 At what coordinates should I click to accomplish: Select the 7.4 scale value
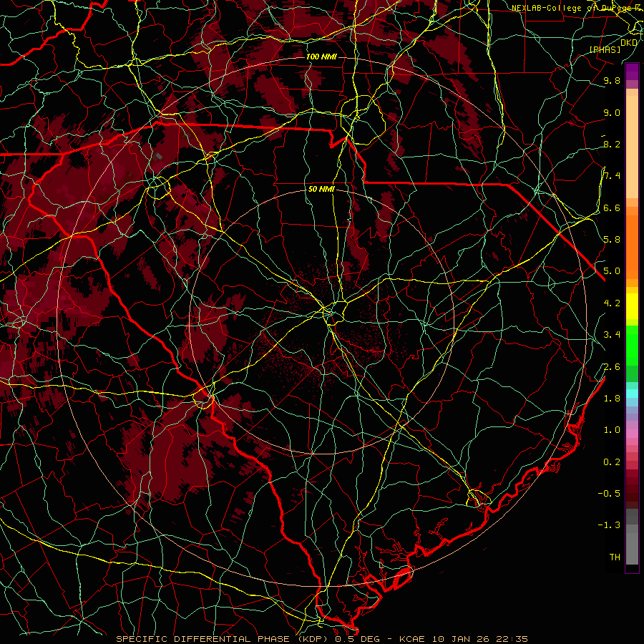(x=612, y=176)
